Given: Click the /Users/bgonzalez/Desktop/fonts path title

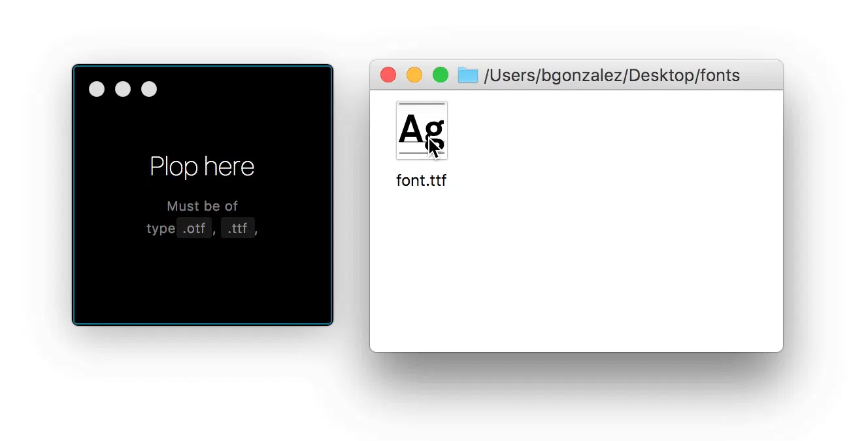Looking at the screenshot, I should point(612,75).
